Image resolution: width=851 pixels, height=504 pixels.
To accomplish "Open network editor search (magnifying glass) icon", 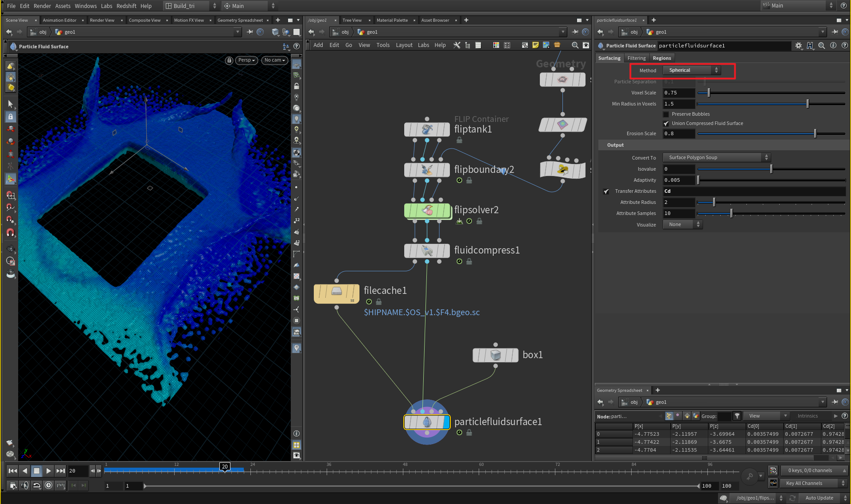I will [575, 45].
